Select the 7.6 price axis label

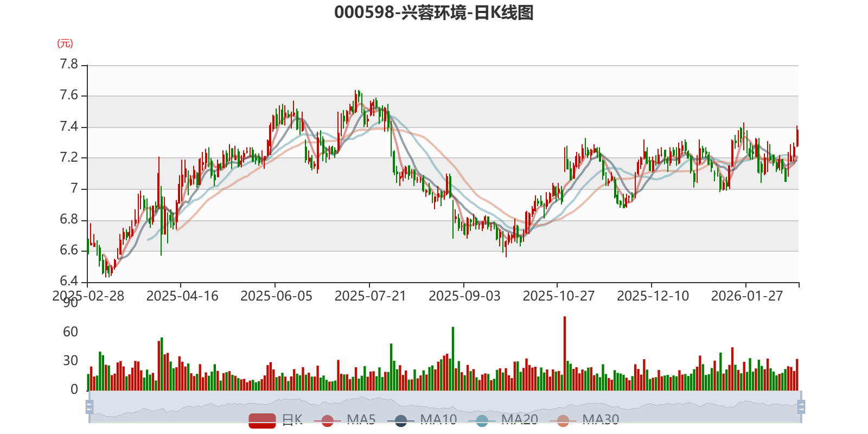coord(69,95)
